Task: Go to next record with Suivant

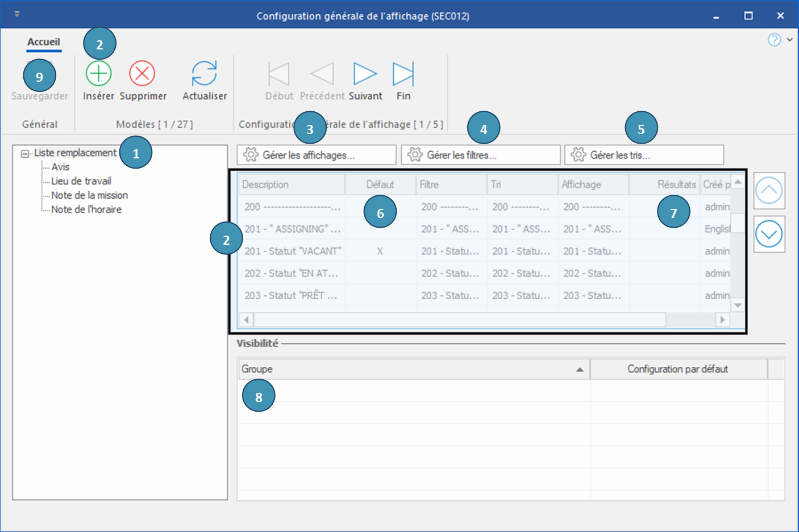Action: [365, 74]
